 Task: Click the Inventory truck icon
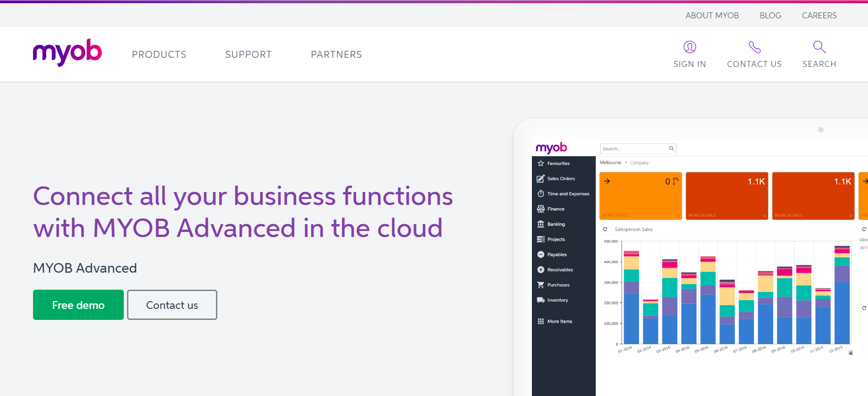tap(541, 300)
